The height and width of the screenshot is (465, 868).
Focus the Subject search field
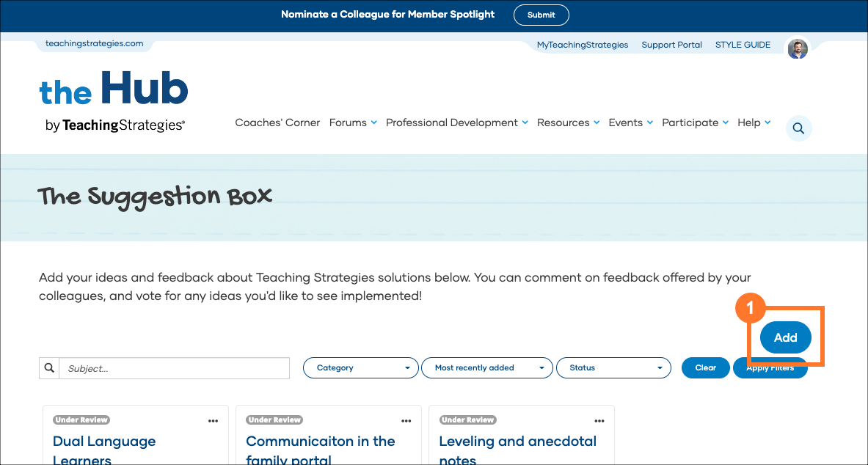click(x=175, y=368)
